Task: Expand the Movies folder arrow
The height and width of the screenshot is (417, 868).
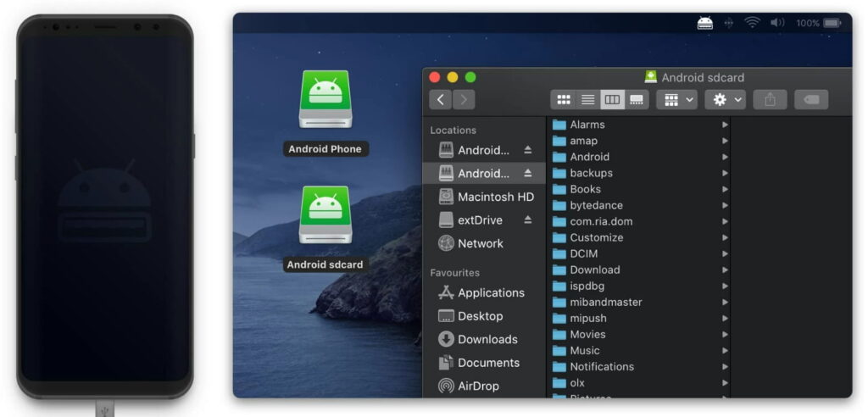Action: tap(725, 335)
